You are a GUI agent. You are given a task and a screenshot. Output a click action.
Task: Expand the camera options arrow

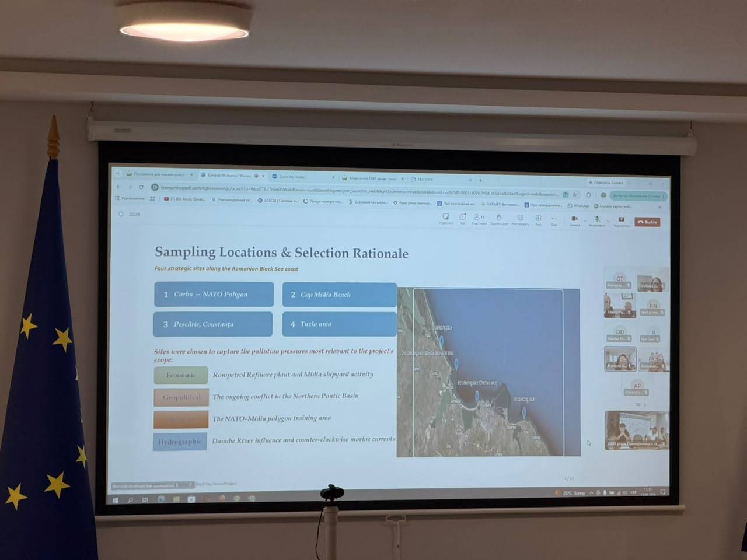coord(584,220)
